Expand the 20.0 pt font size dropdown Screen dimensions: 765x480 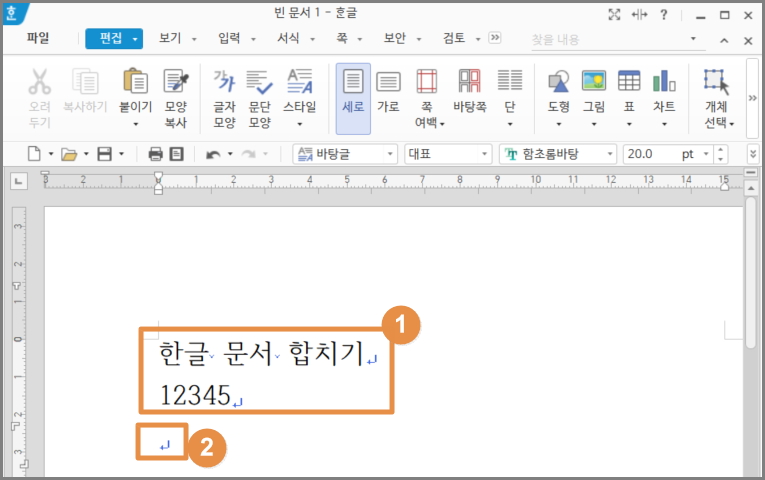(x=705, y=154)
